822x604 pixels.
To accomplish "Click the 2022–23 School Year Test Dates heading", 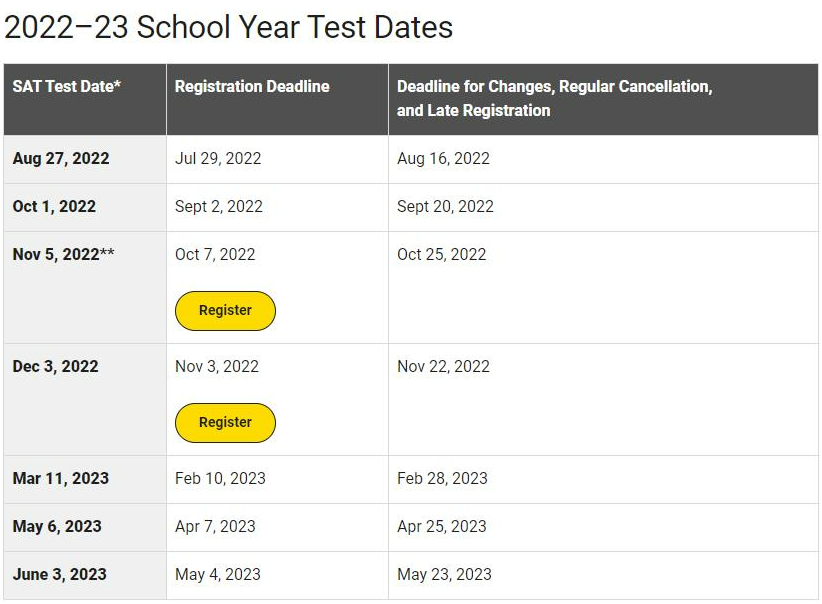I will [229, 27].
